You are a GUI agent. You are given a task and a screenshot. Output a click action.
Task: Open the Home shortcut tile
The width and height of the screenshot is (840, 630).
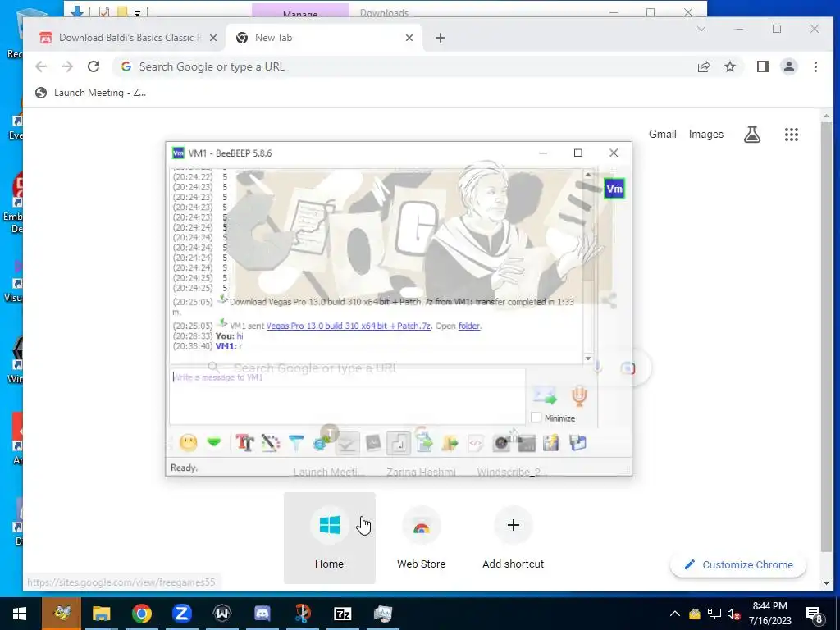[330, 538]
